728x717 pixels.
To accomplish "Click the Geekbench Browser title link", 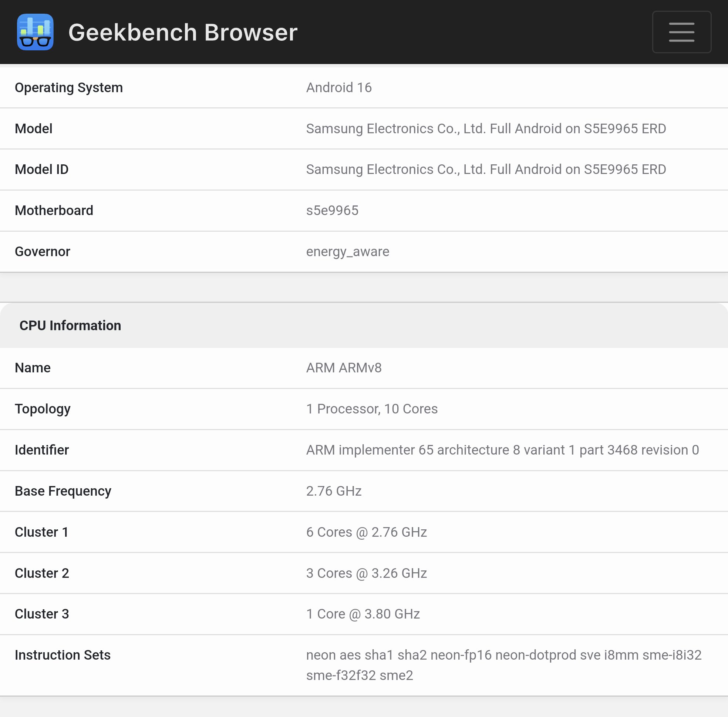I will [183, 32].
